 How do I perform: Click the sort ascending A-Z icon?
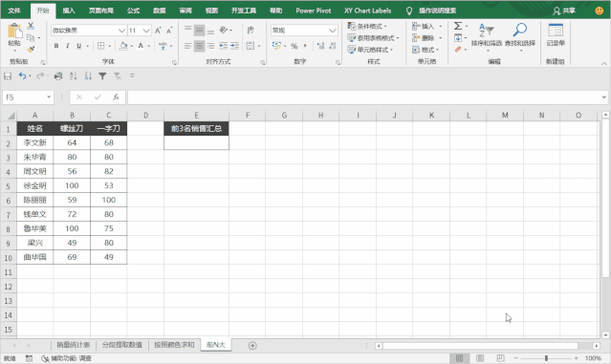click(x=73, y=75)
